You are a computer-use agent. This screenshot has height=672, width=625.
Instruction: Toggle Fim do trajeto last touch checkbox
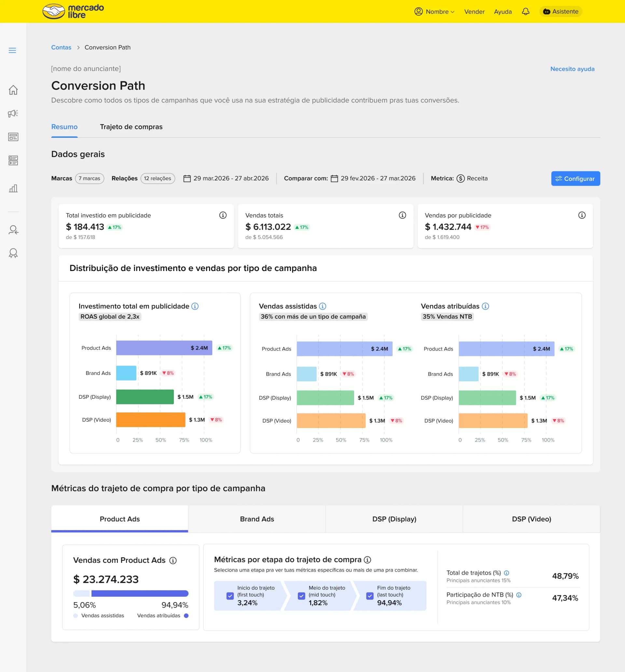point(370,596)
